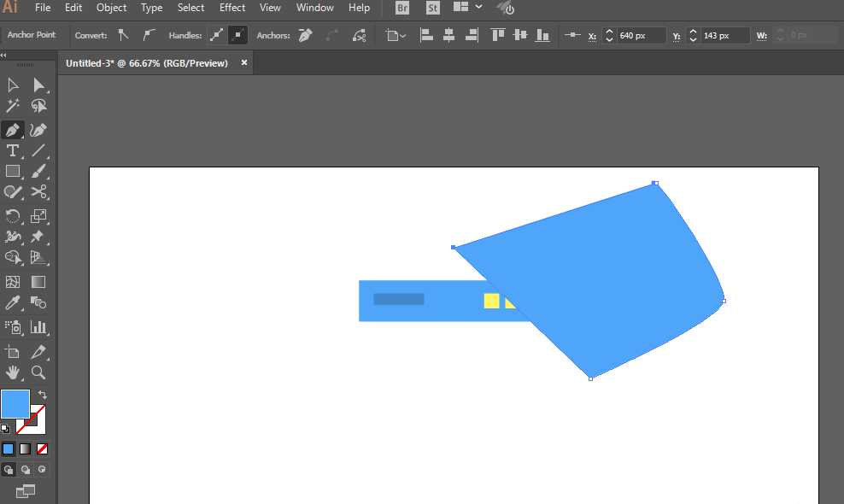
Task: Activate the Type tool
Action: [x=13, y=151]
